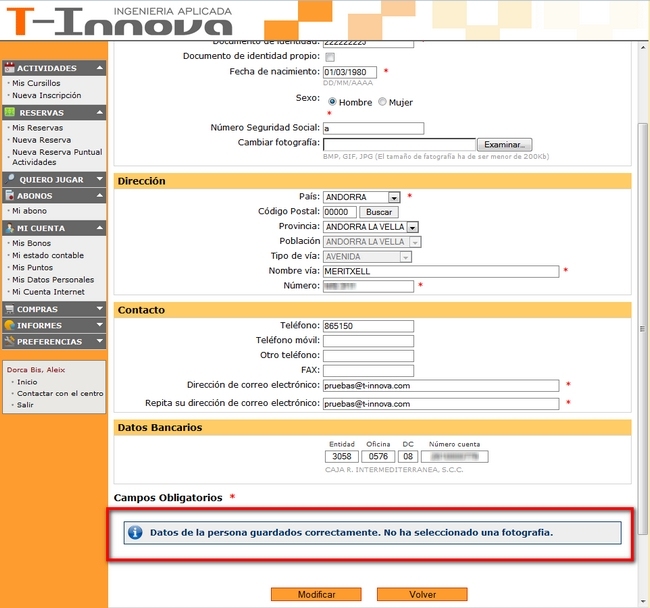This screenshot has width=650, height=608.
Task: Collapse the MI CUENTA section arrow
Action: click(100, 228)
